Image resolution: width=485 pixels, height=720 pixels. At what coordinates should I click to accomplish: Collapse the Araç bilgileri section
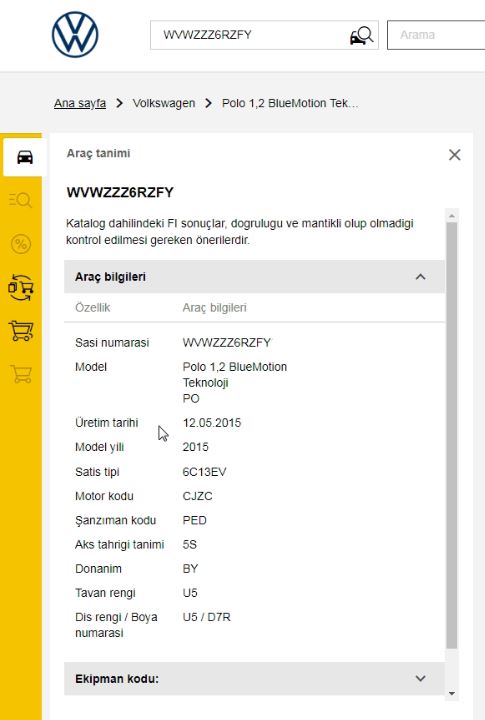click(x=420, y=277)
